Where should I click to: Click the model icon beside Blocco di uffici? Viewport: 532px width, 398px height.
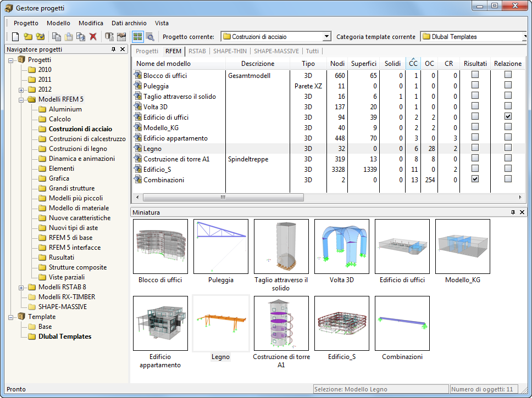138,75
